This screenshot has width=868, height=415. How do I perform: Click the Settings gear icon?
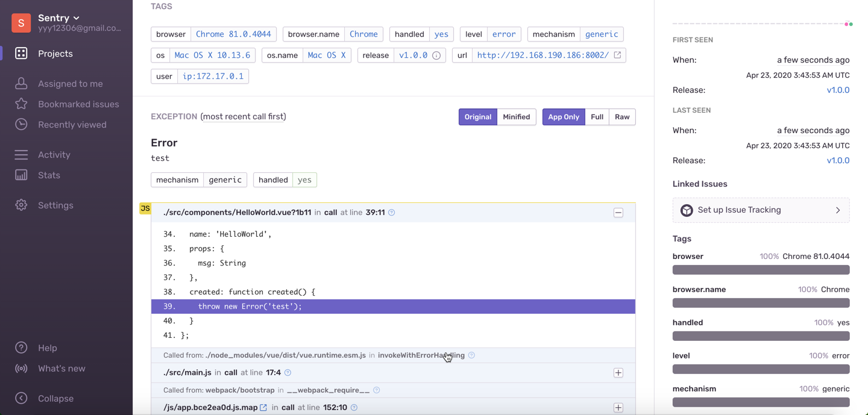[21, 205]
